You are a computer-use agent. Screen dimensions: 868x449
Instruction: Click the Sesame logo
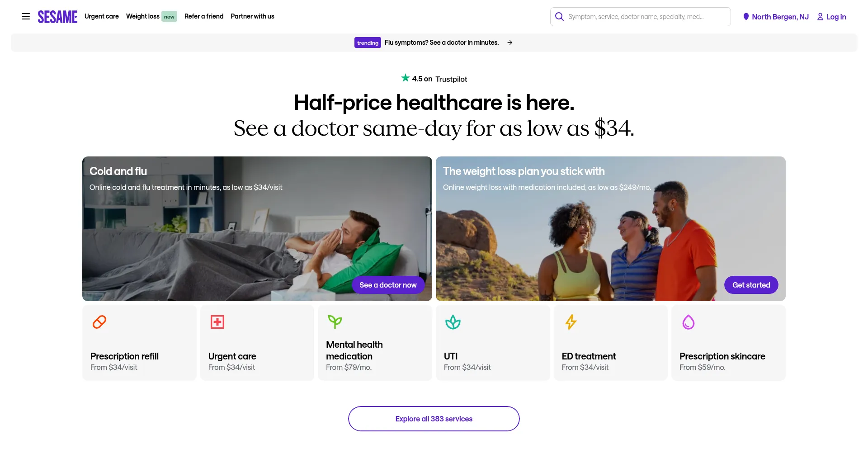click(57, 17)
